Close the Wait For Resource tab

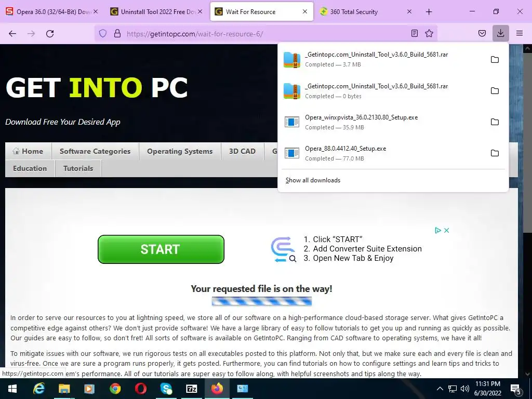pyautogui.click(x=304, y=11)
